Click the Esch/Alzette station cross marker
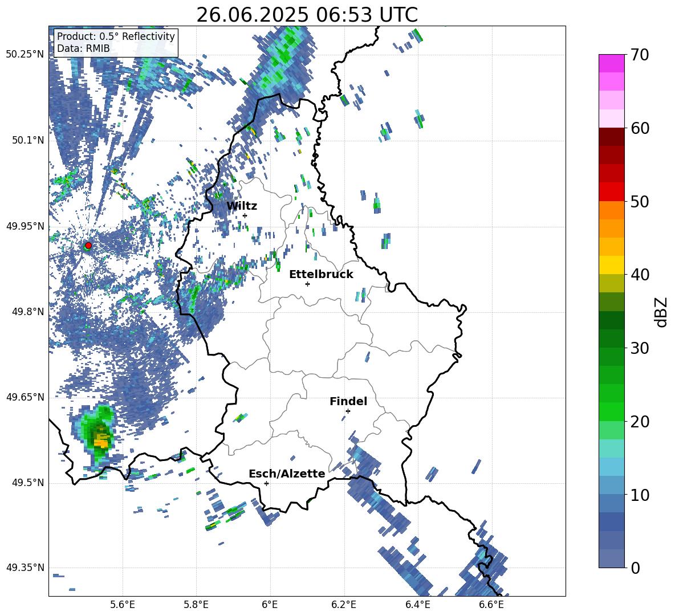 tap(266, 483)
